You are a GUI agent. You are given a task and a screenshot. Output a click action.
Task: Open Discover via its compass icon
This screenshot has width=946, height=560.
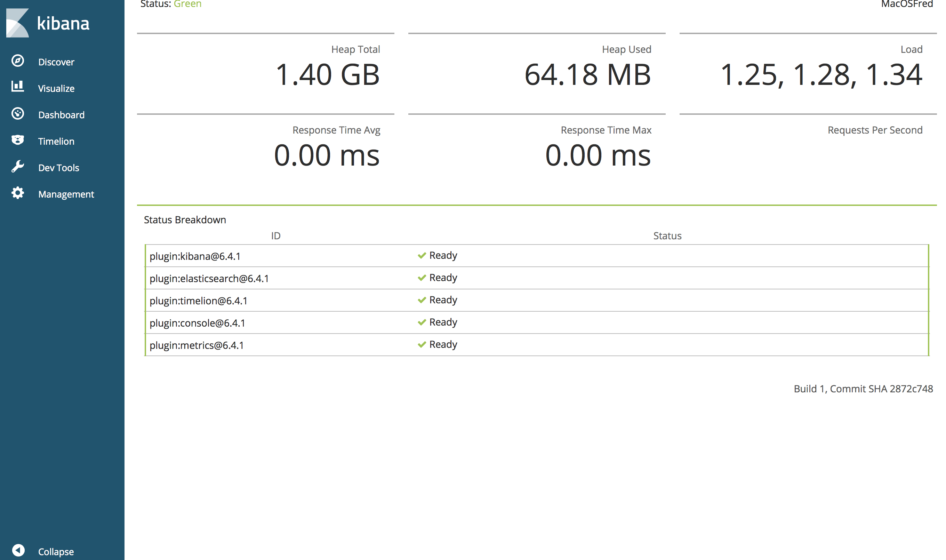point(18,61)
